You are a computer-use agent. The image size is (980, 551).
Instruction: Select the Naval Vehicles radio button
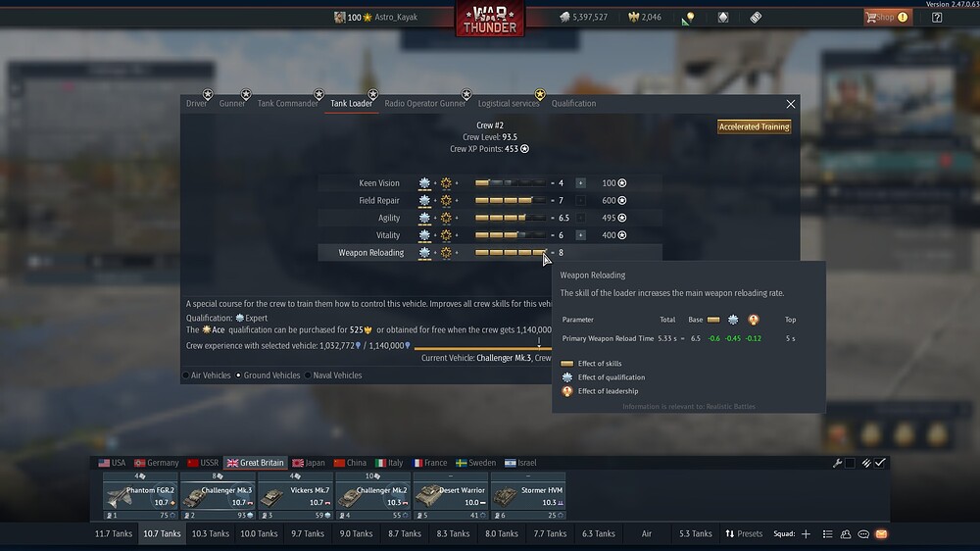pos(308,376)
